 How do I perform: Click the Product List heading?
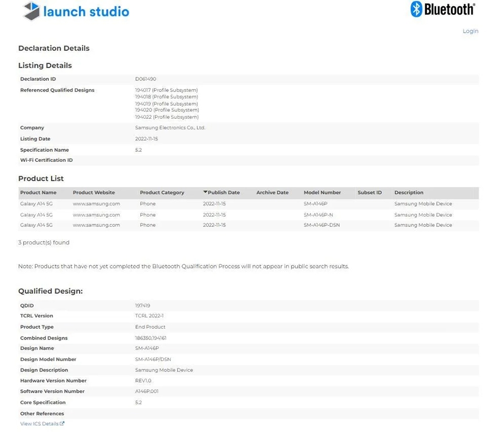pos(41,179)
